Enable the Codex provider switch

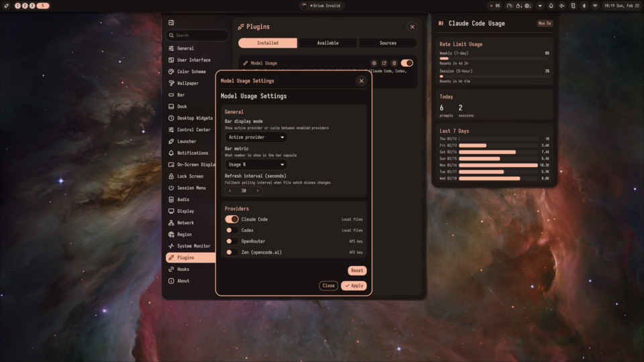(231, 230)
